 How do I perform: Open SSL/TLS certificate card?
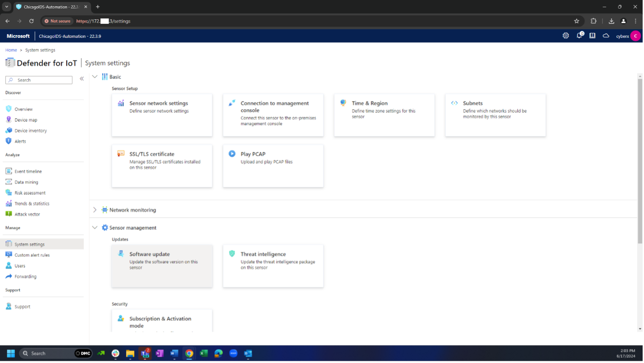[x=162, y=166]
